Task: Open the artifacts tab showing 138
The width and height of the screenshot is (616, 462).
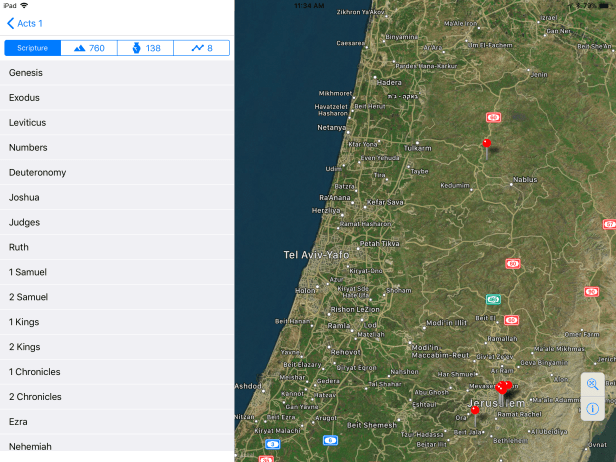Action: [145, 48]
